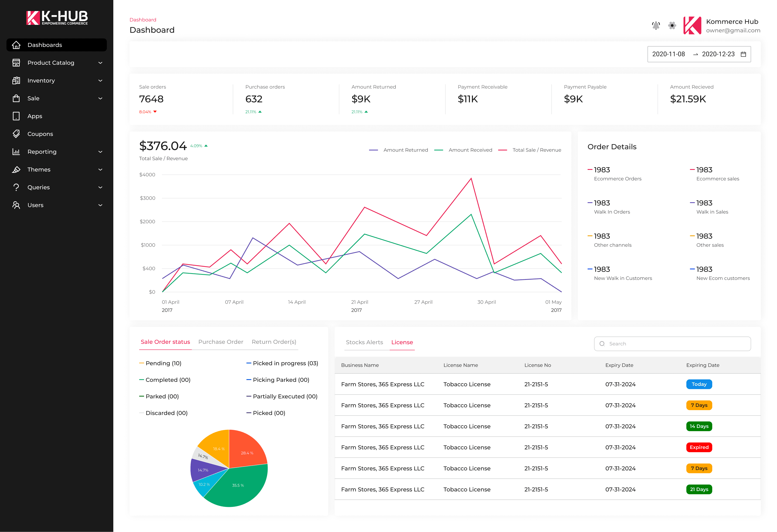Click the calendar icon in date range
Image resolution: width=777 pixels, height=532 pixels.
point(743,54)
